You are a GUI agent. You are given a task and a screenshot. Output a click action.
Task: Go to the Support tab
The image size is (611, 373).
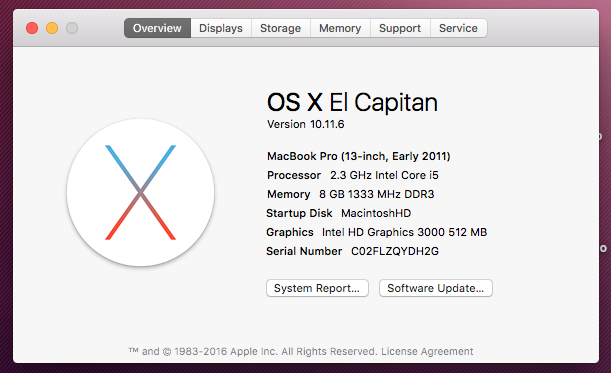click(400, 28)
